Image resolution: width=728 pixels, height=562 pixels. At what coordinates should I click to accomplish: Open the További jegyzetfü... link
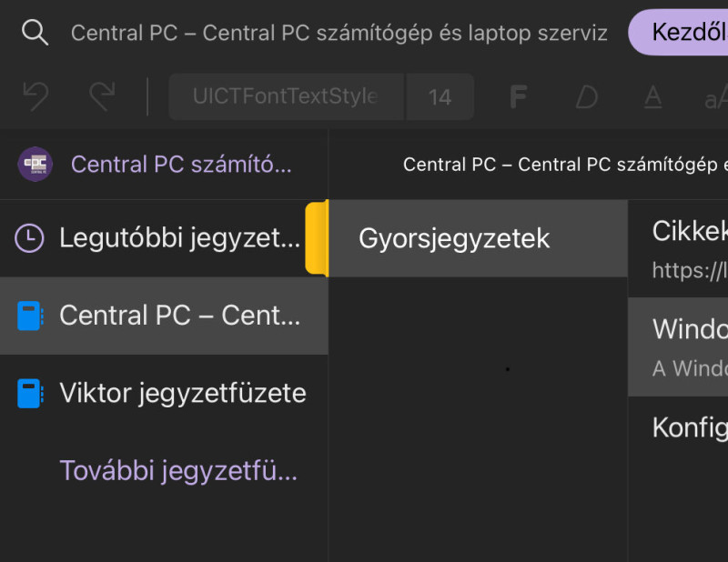178,470
